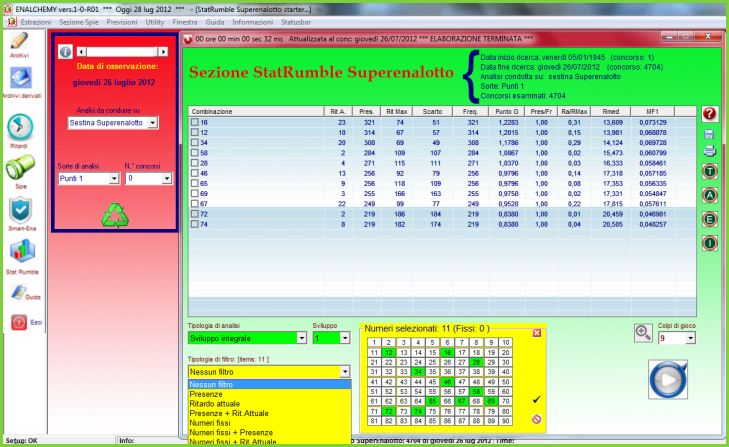
Task: Select number 45 in the number grid
Action: 432,382
